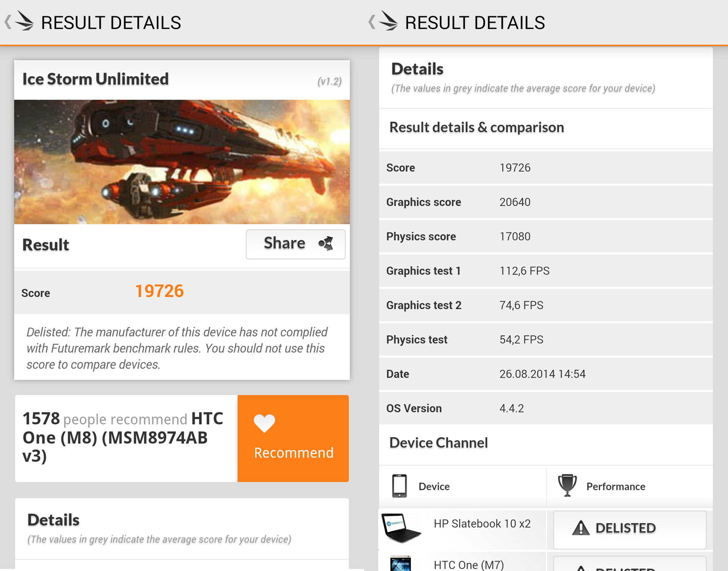Tap the back arrow in left Result Details header
This screenshot has width=728, height=571.
(8, 22)
